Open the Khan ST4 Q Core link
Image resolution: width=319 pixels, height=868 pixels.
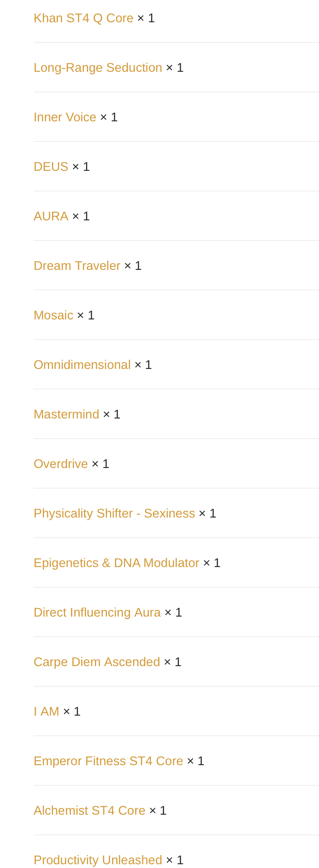point(84,18)
